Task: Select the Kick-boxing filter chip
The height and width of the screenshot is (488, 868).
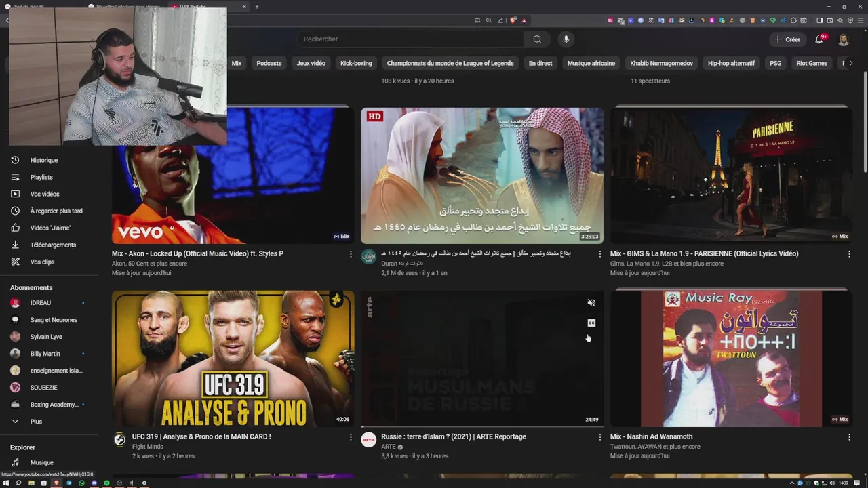Action: pos(356,63)
